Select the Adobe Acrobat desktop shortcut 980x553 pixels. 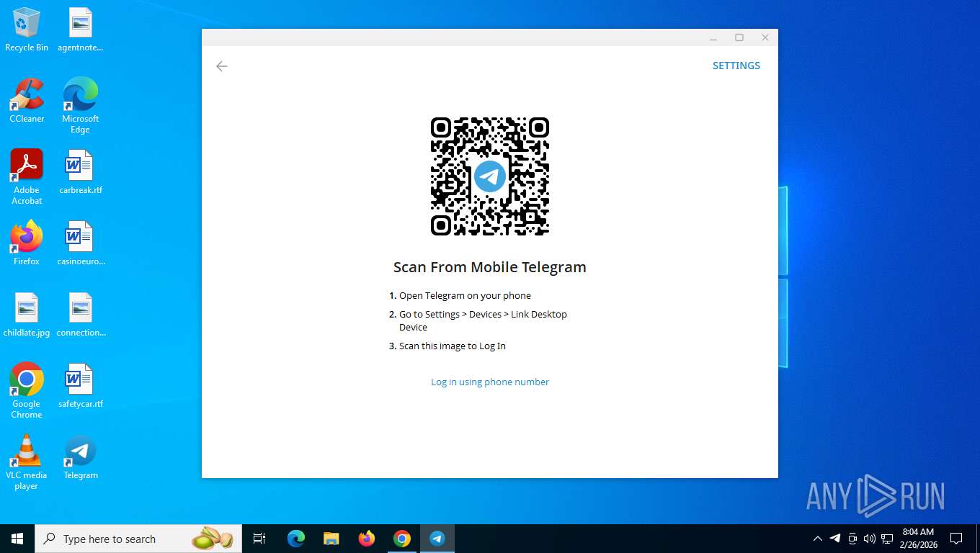coord(27,177)
